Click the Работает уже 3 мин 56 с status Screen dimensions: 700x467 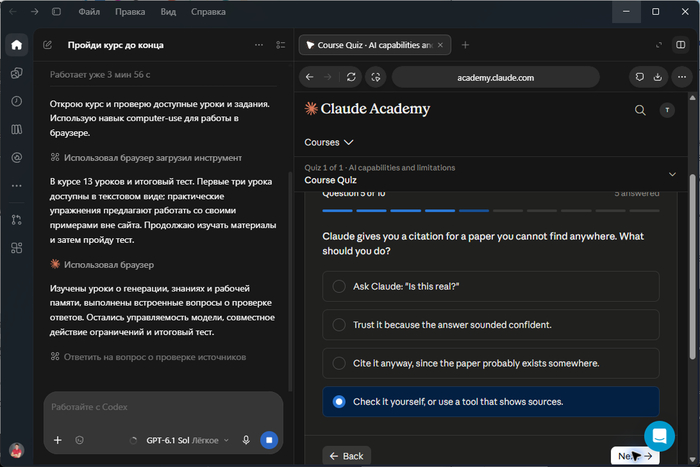[x=100, y=75]
